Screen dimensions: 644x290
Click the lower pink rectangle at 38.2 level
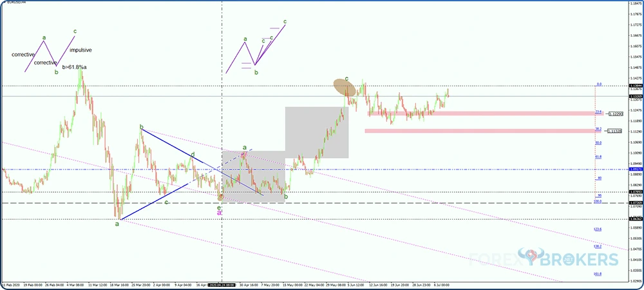coord(478,131)
